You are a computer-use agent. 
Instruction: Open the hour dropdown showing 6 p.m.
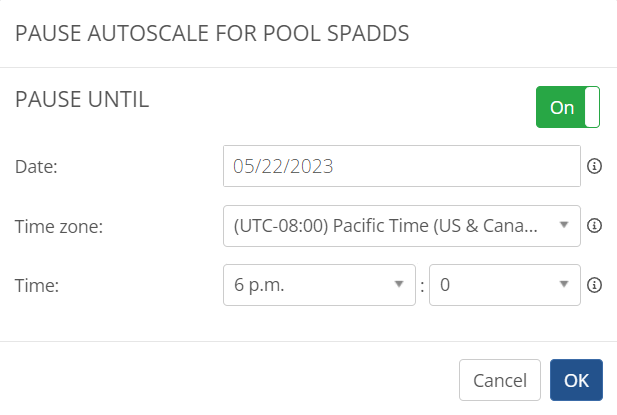[x=318, y=285]
